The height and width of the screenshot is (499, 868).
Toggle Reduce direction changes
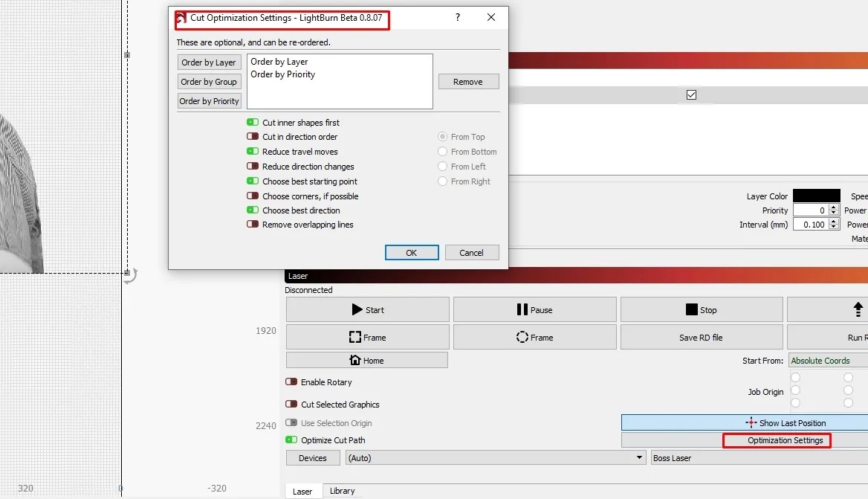click(253, 166)
